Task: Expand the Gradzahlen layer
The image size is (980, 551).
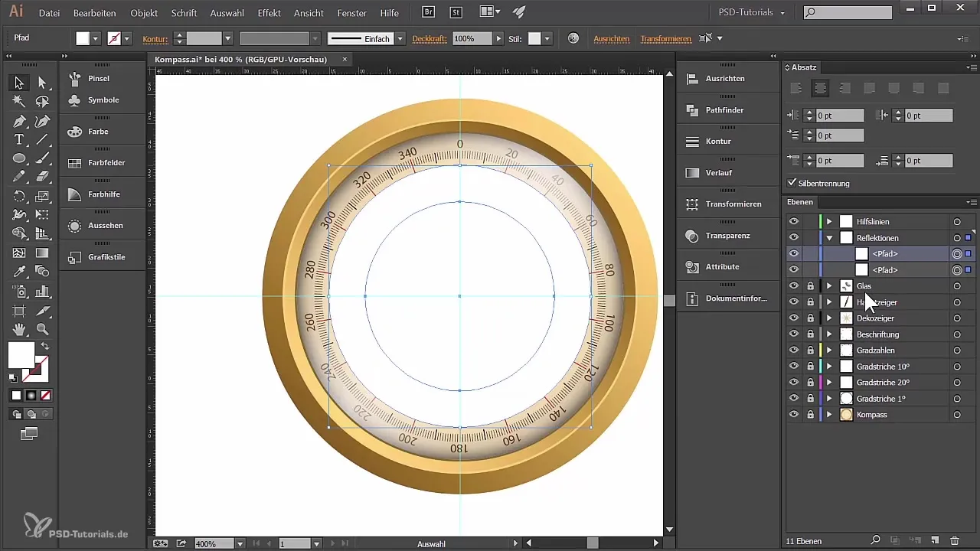Action: 828,350
